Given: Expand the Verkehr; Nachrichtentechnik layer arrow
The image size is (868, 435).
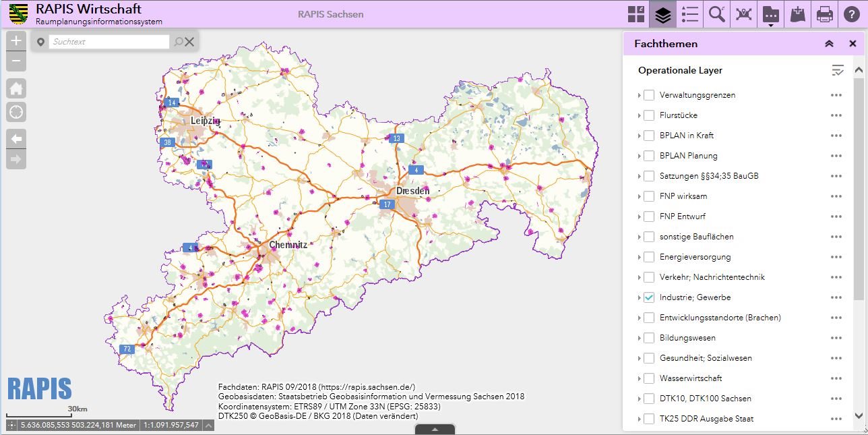Looking at the screenshot, I should click(639, 277).
